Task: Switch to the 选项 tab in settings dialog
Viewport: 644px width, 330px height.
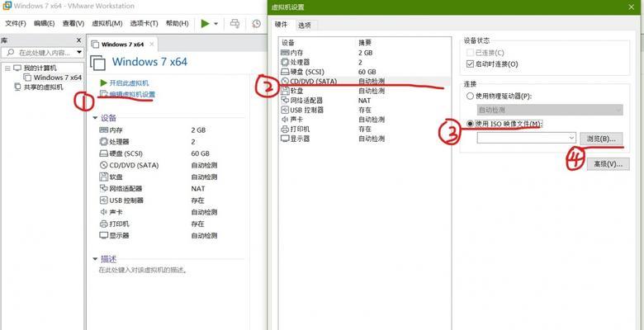Action: click(305, 26)
